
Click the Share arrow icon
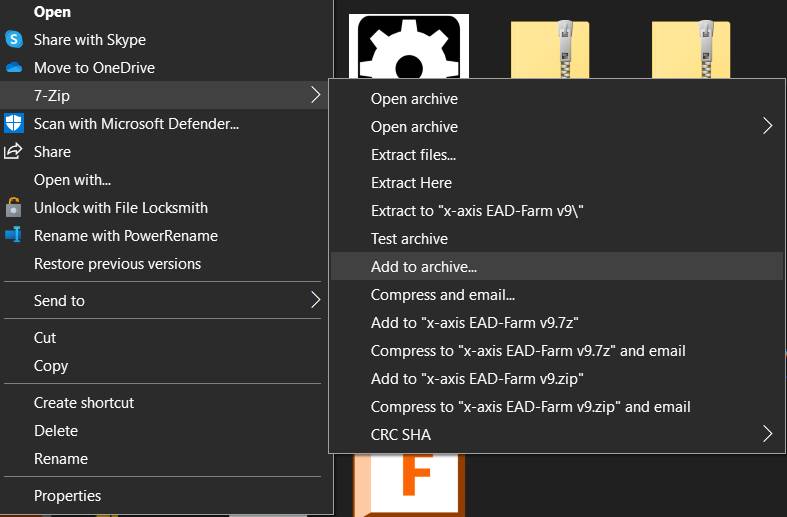point(13,151)
